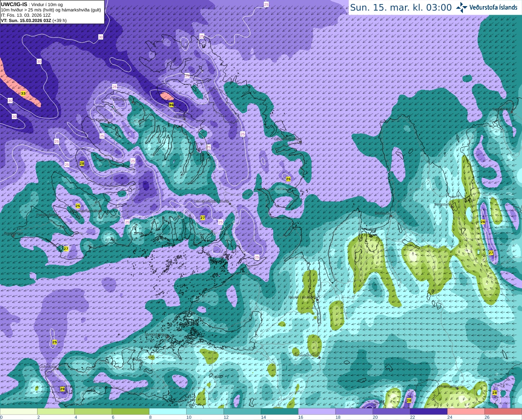This screenshot has width=522, height=420.
Task: Click the '10m hviður > 25 m/s' description line
Action: click(51, 10)
